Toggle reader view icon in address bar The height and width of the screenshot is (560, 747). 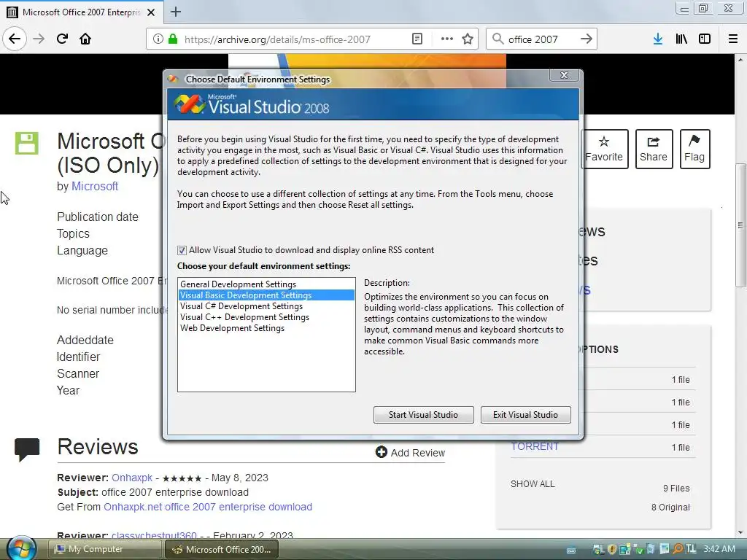click(417, 39)
